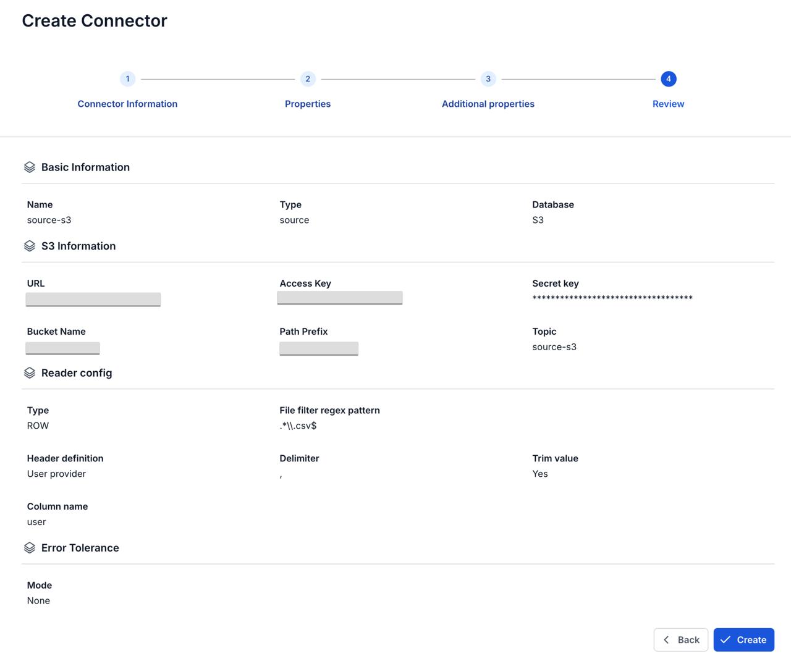
Task: Click the layers icon beside Basic Information
Action: pyautogui.click(x=29, y=167)
